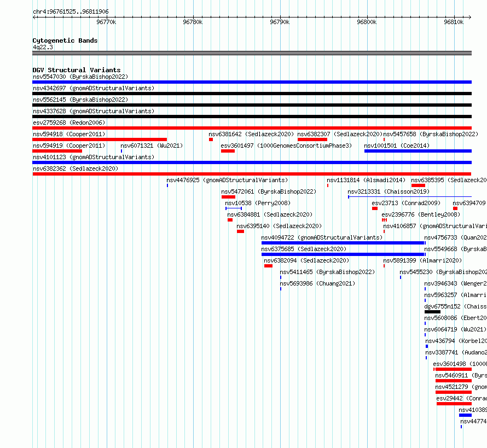The height and width of the screenshot is (448, 487).
Task: Select the nsv3213331 (Chaisson2019) label
Action: (x=389, y=191)
